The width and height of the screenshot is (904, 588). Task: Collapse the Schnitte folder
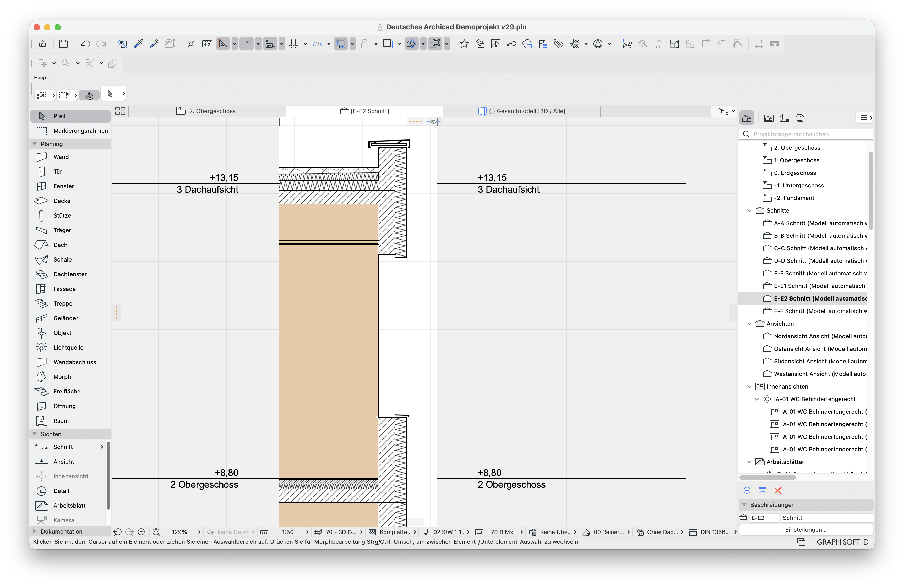(x=749, y=211)
